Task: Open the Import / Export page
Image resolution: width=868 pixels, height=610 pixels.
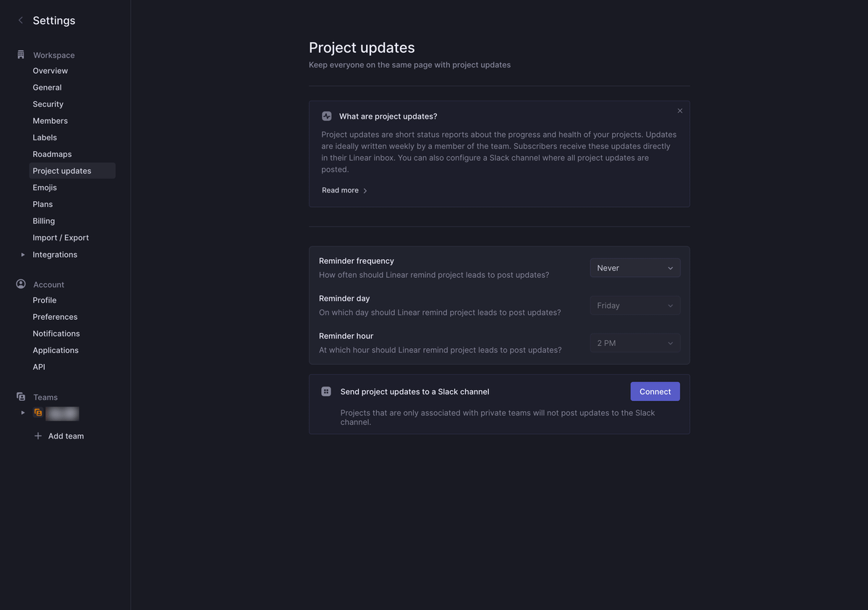Action: point(61,237)
